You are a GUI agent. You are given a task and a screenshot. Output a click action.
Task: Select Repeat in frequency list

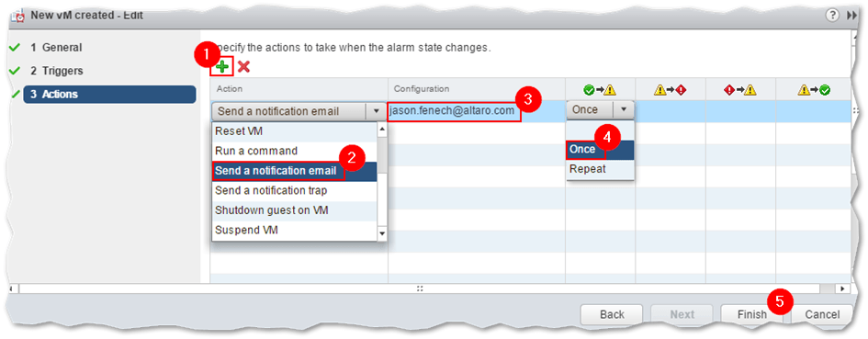(x=600, y=169)
